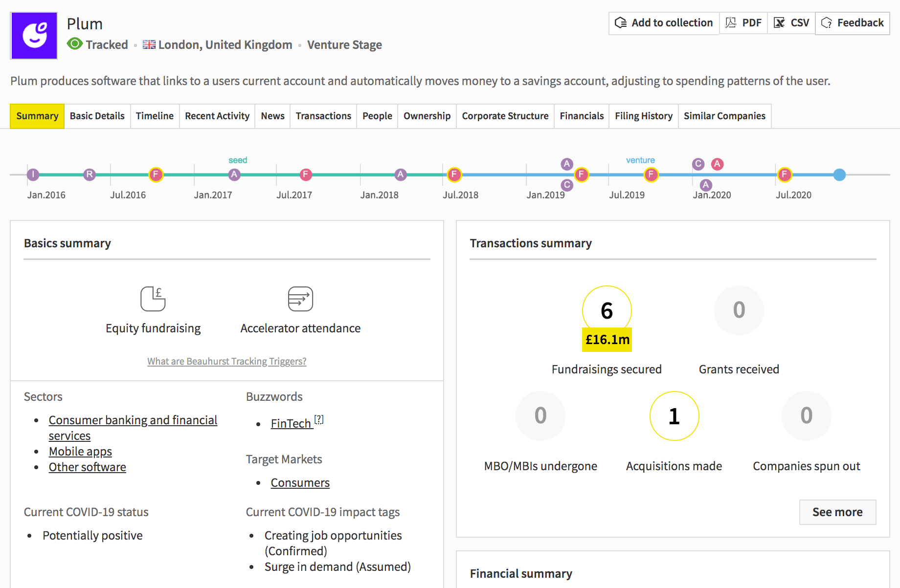The image size is (900, 588).
Task: Switch to the Financials tab
Action: pos(582,116)
